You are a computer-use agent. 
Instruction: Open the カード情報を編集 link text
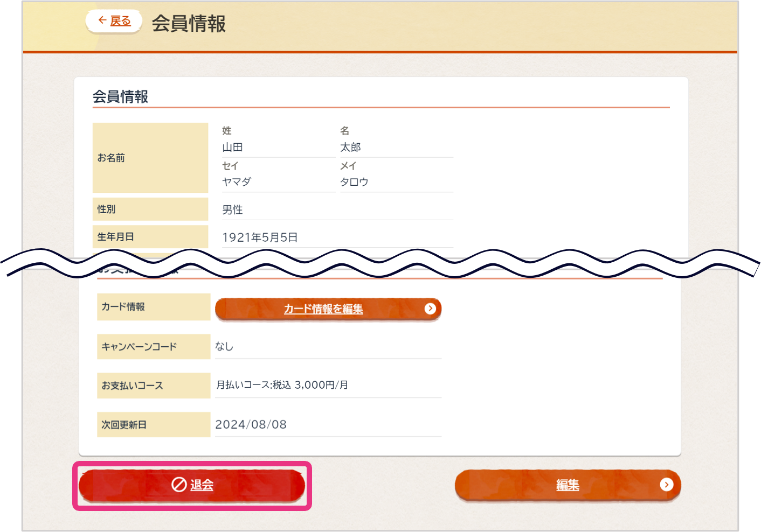(x=323, y=309)
